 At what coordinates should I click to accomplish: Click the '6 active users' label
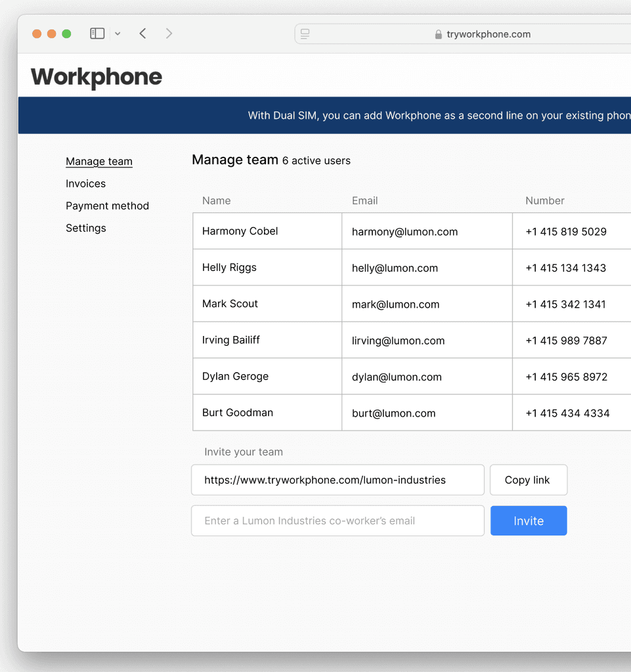[x=316, y=161]
